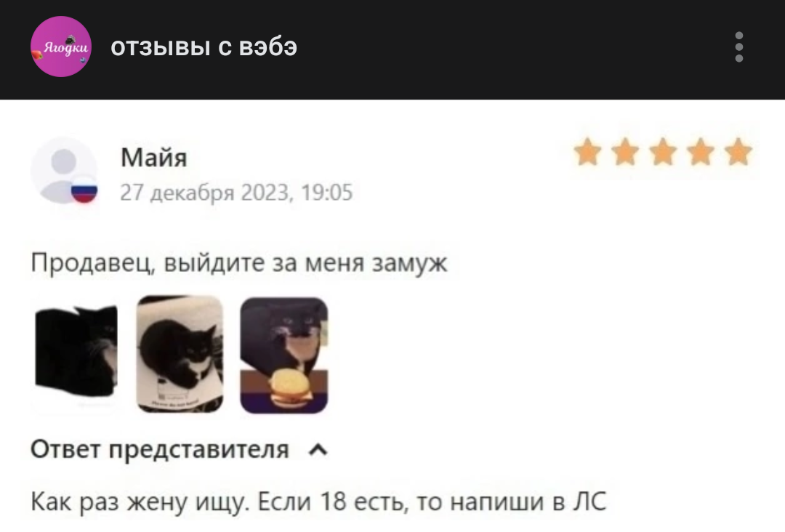This screenshot has width=785, height=532.
Task: Select the fourth rating star
Action: 701,152
